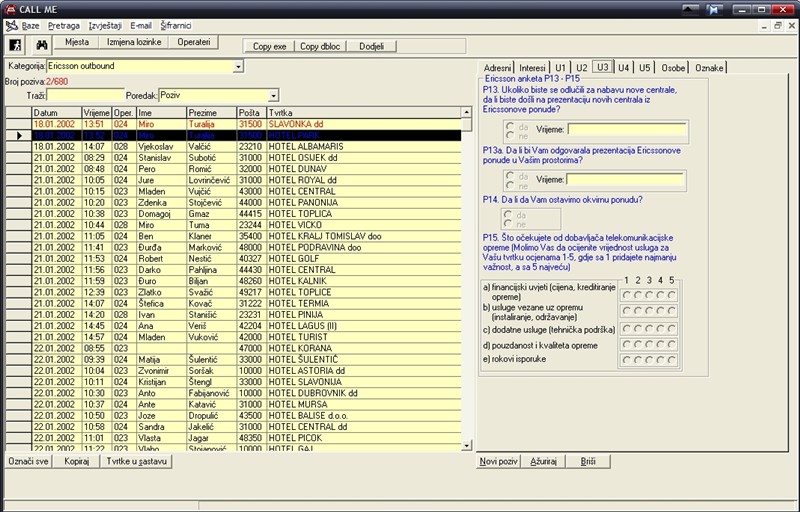Click the Ažuriraj button
The image size is (800, 512).
(543, 462)
